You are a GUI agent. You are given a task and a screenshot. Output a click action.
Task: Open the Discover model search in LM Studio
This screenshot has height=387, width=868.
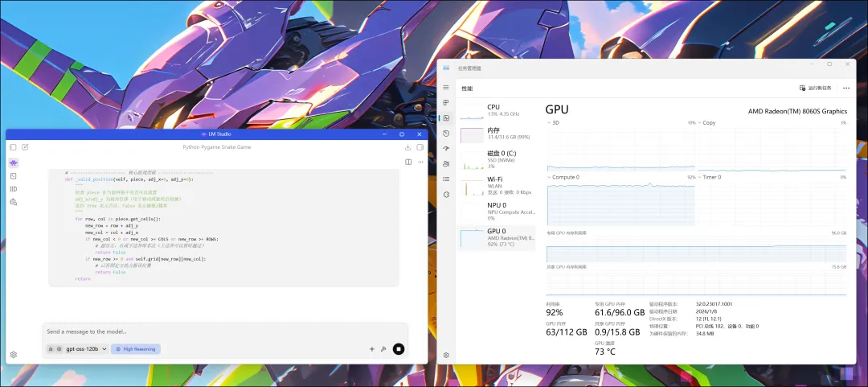pyautogui.click(x=14, y=203)
